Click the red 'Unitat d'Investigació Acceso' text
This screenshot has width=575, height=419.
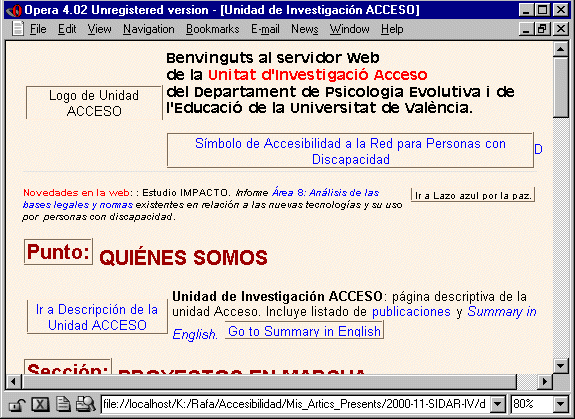tap(318, 75)
